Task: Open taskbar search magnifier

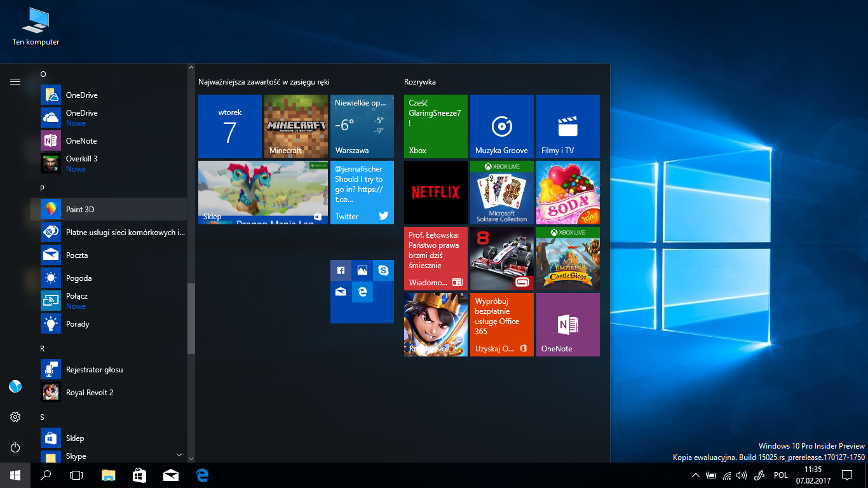Action: (x=46, y=475)
